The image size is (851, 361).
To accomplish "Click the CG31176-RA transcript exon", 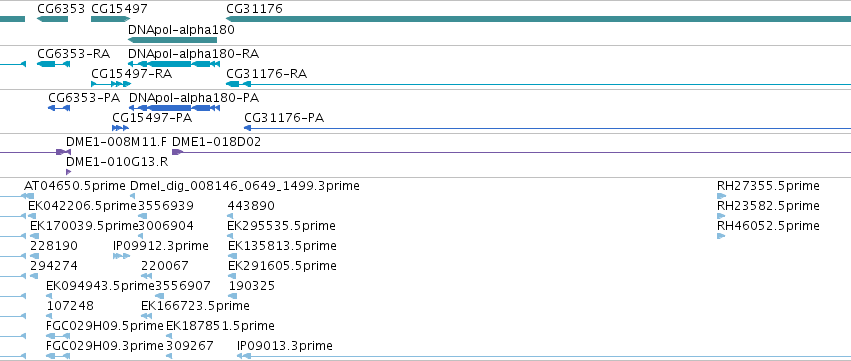I will pyautogui.click(x=233, y=84).
